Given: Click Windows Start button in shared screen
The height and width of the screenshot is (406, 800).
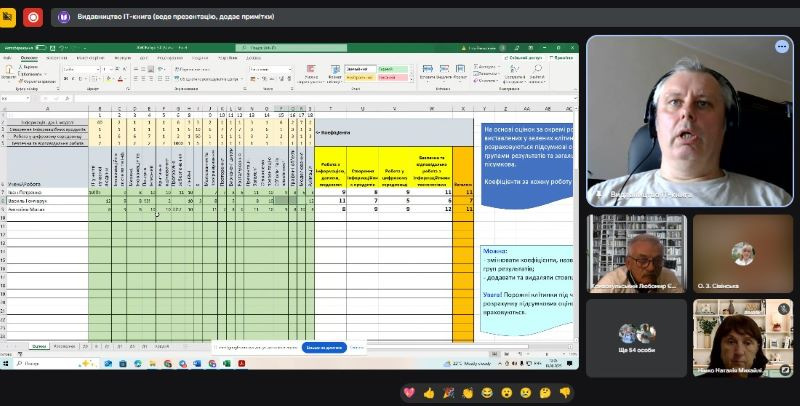Looking at the screenshot, I should coord(6,364).
